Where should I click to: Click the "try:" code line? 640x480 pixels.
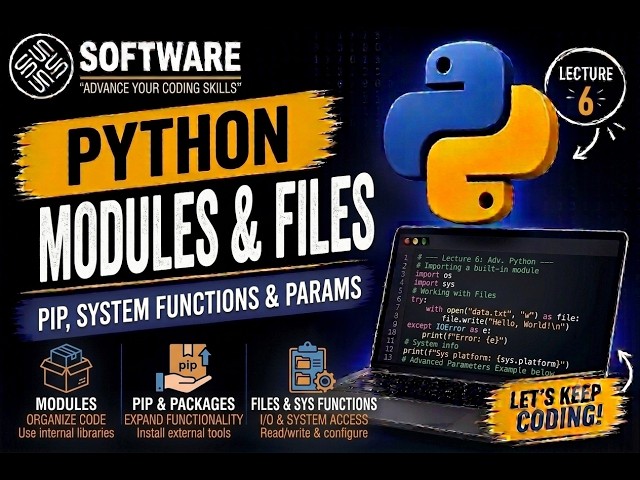pyautogui.click(x=418, y=300)
